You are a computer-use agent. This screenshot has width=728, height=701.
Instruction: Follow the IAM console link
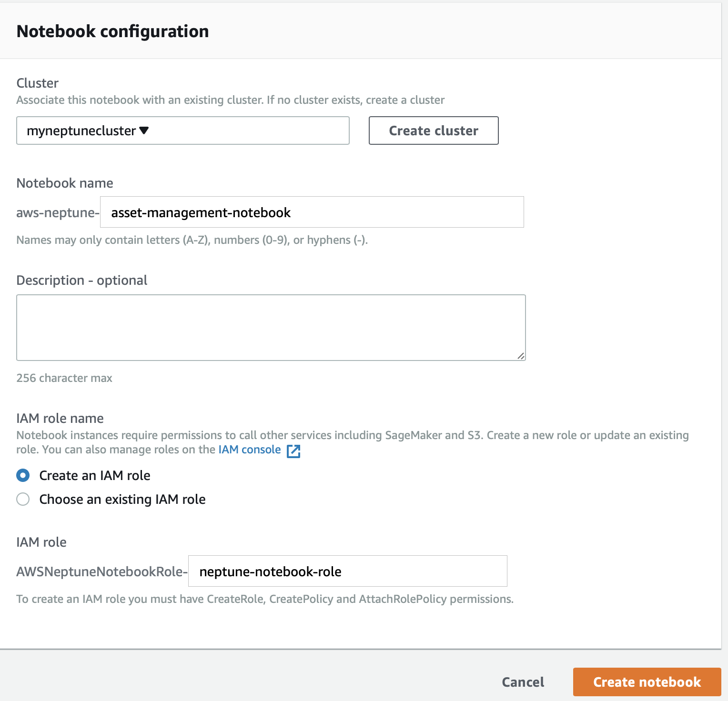[250, 450]
